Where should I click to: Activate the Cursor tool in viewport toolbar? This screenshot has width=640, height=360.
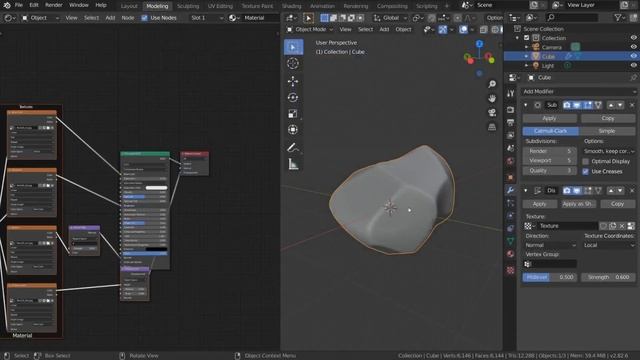tap(293, 63)
